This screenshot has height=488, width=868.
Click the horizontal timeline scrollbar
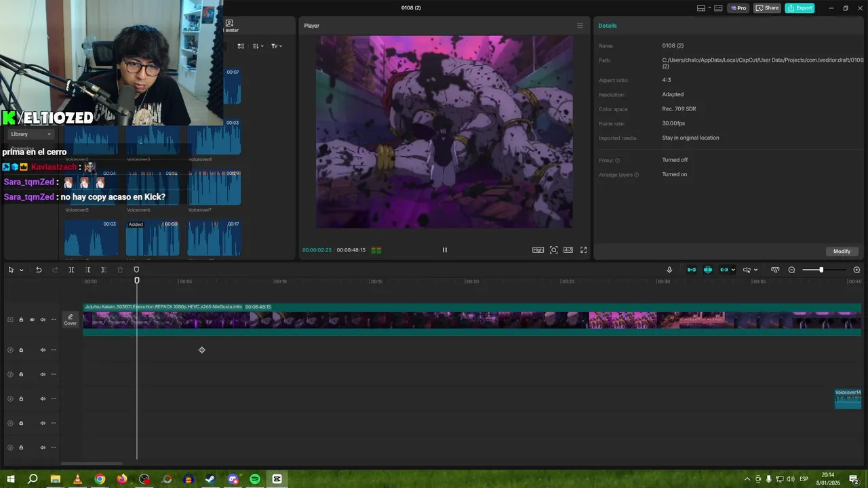(92, 464)
